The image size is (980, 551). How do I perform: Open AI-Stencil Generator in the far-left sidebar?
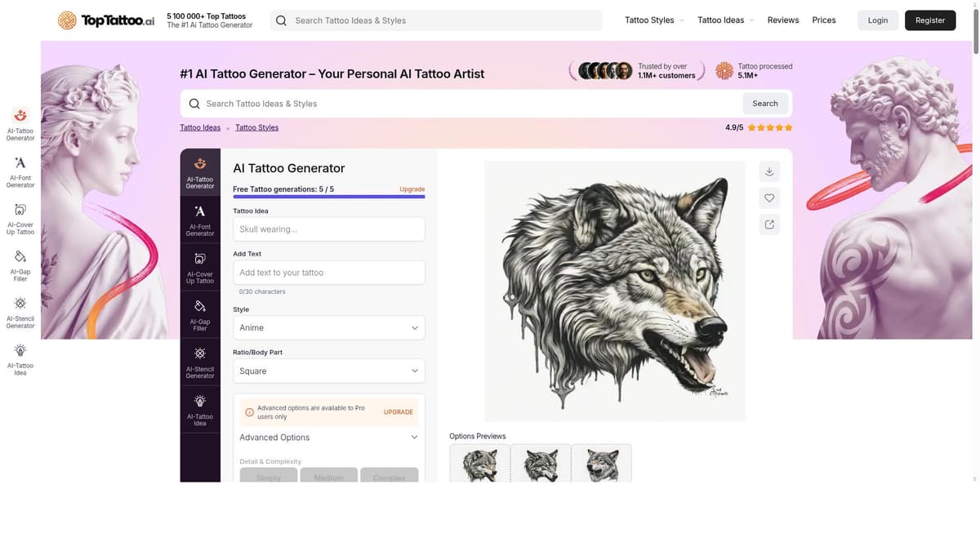[20, 312]
